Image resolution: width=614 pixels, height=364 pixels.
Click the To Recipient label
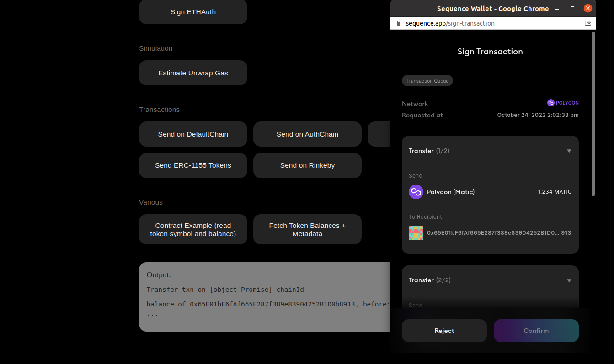pos(425,217)
